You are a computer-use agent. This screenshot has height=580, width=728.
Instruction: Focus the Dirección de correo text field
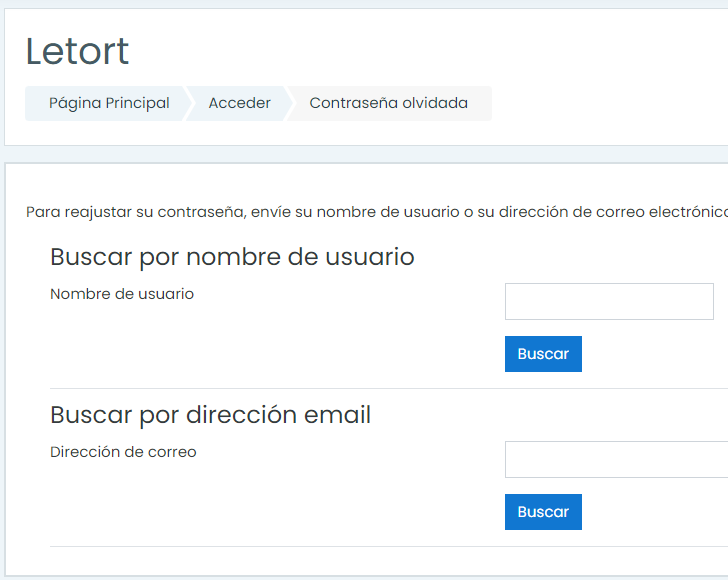point(615,459)
